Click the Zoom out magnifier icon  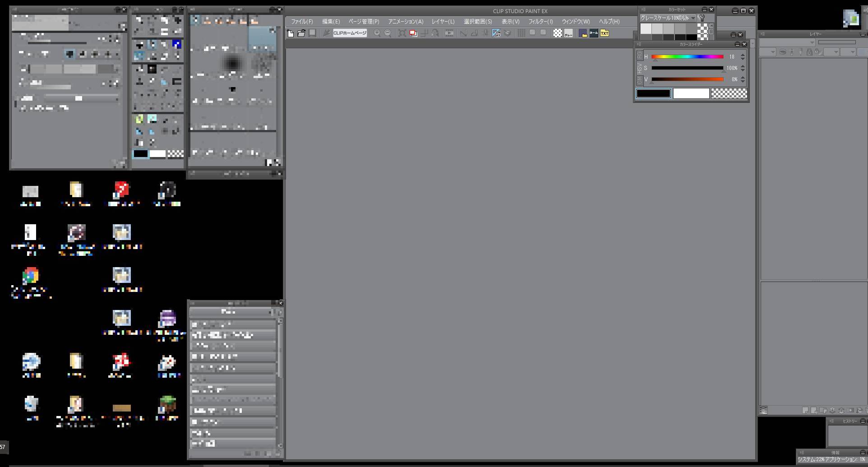(388, 33)
